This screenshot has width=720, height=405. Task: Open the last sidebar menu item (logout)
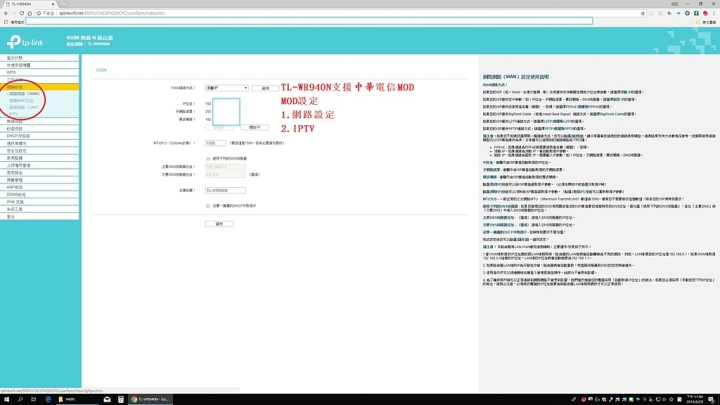tap(39, 216)
